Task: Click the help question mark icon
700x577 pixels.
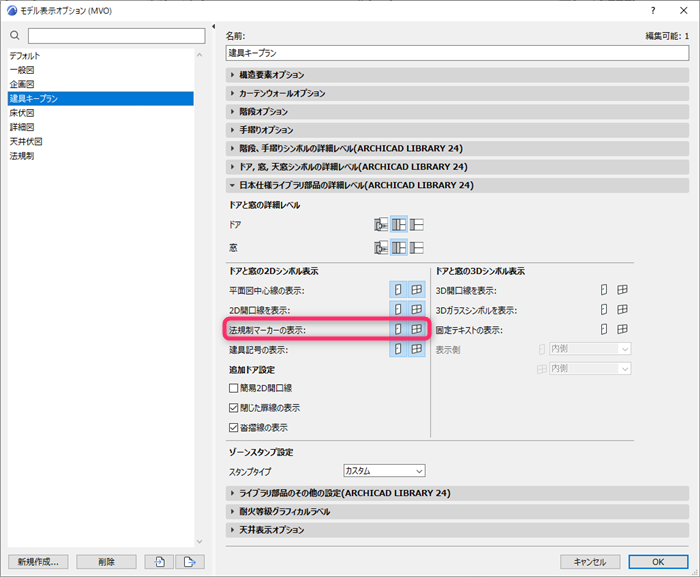Action: point(653,10)
